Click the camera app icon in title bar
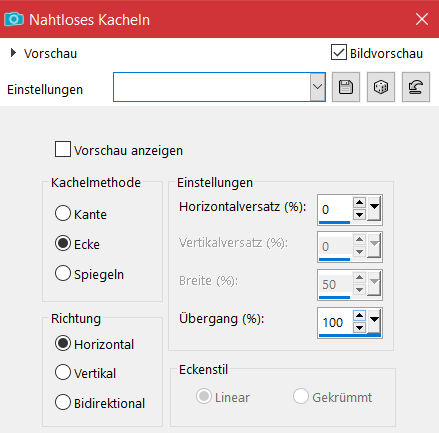 [x=14, y=19]
